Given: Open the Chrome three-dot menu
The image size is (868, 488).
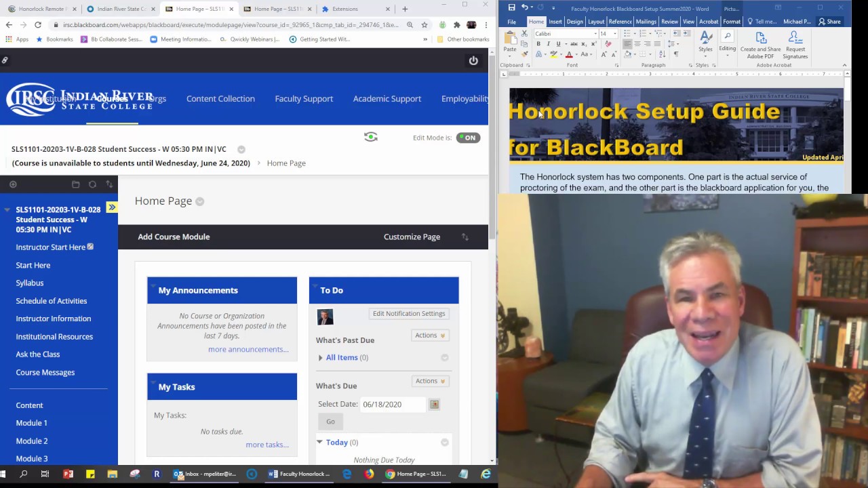Looking at the screenshot, I should click(486, 25).
